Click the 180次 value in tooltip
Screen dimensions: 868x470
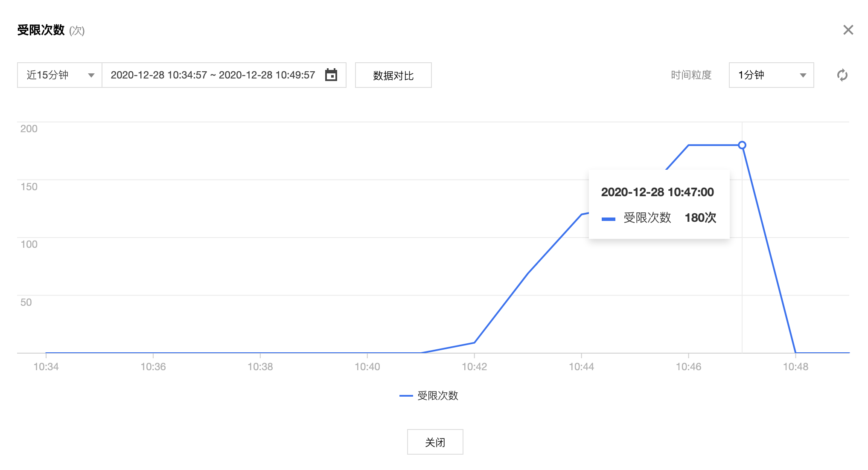[700, 218]
